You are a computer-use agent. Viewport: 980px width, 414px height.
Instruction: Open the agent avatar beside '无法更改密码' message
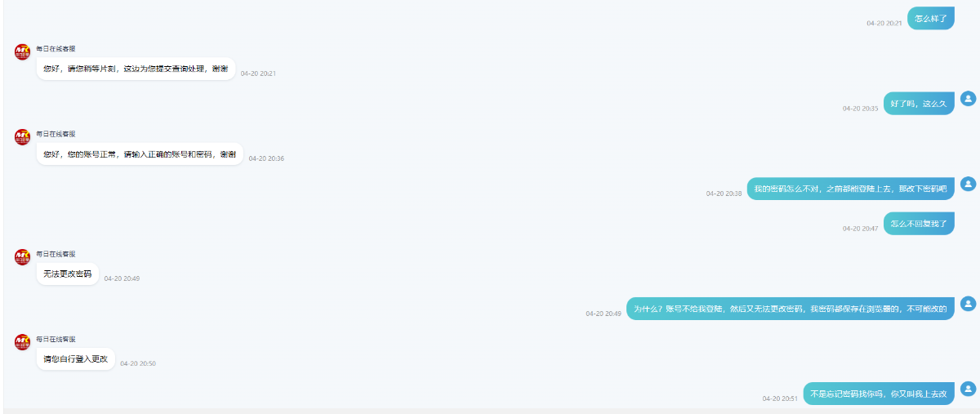tap(22, 257)
